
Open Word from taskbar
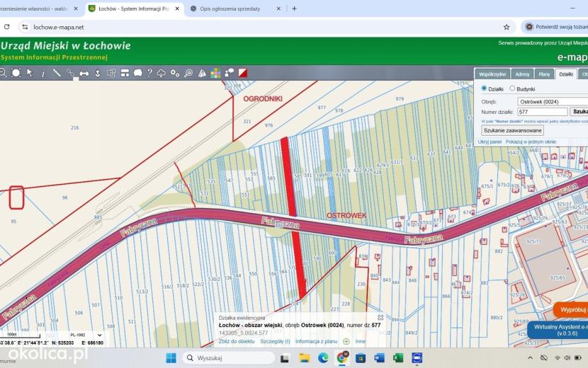tap(379, 358)
